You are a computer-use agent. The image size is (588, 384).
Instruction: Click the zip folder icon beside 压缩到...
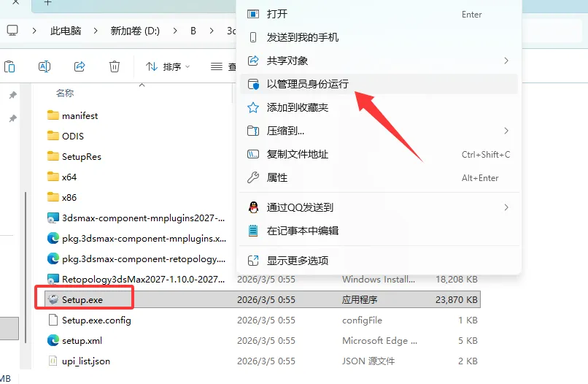[253, 131]
